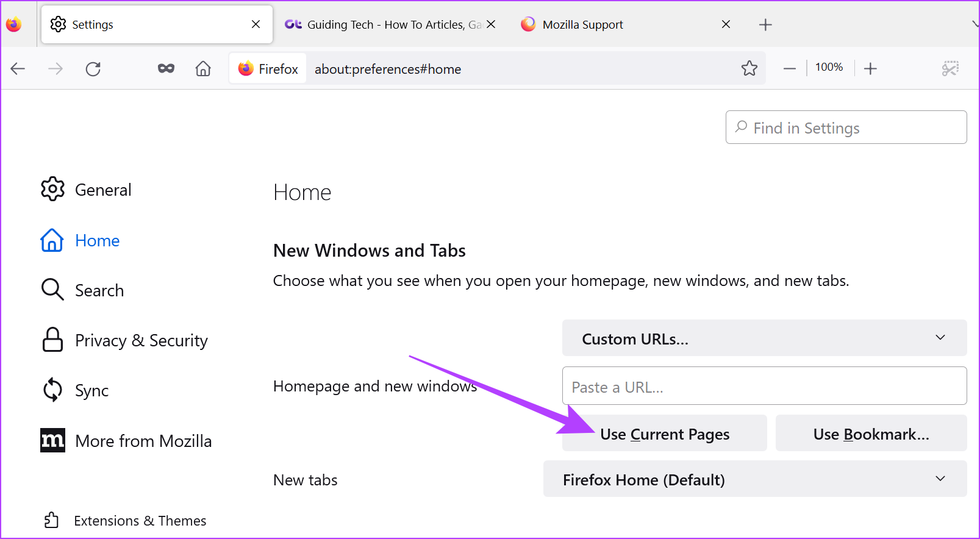This screenshot has height=539, width=980.
Task: Click the list all tabs chevron
Action: [975, 24]
